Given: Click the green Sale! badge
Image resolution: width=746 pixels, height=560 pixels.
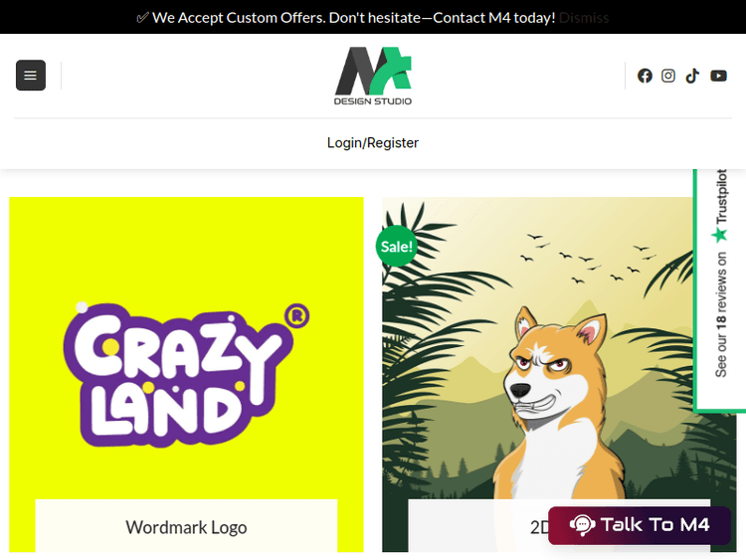Looking at the screenshot, I should pyautogui.click(x=396, y=247).
